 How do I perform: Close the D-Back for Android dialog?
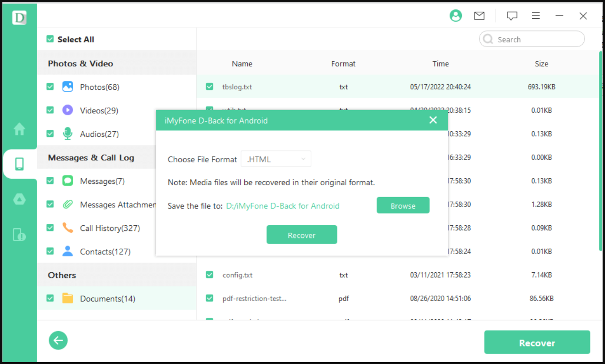[433, 120]
